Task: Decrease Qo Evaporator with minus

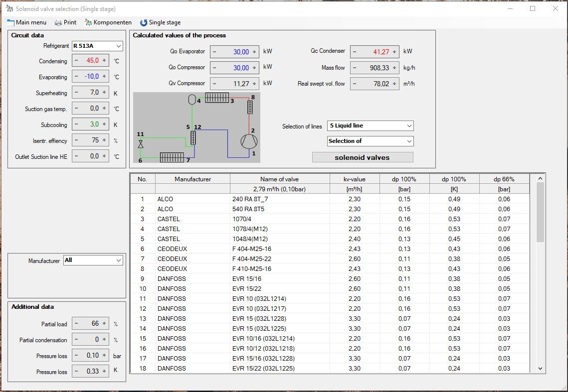Action: pos(214,52)
